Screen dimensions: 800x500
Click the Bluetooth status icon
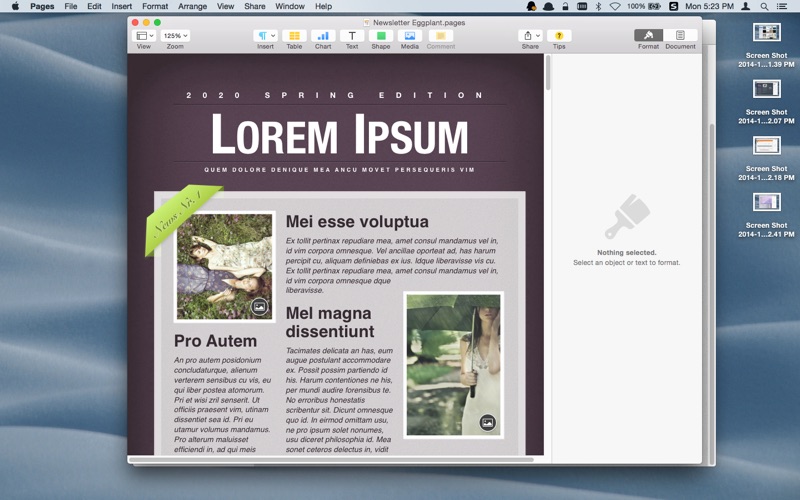(x=599, y=6)
